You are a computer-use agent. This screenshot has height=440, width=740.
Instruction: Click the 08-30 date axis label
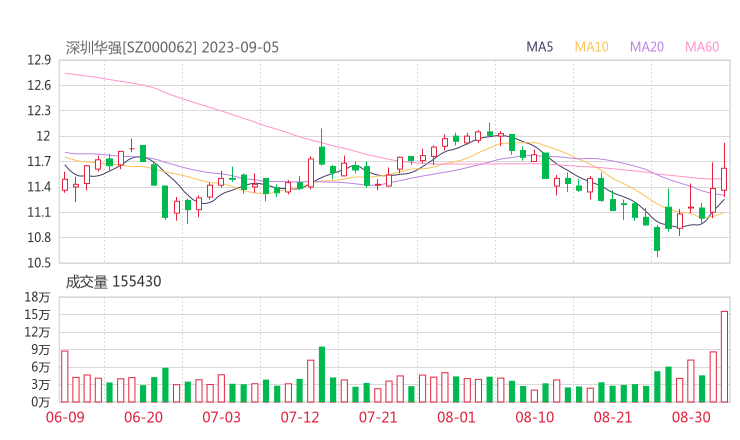point(691,417)
